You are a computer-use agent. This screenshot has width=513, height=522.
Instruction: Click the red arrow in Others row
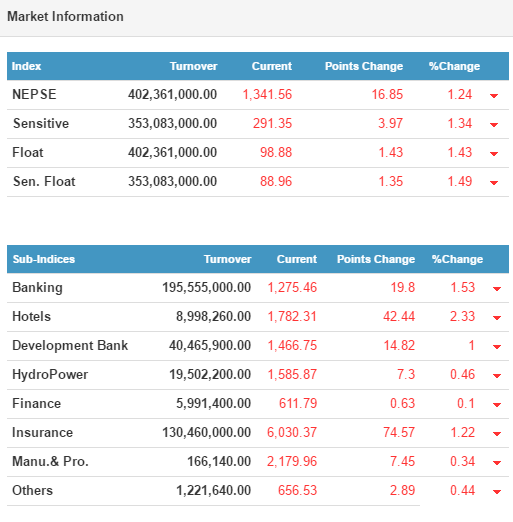click(x=497, y=492)
